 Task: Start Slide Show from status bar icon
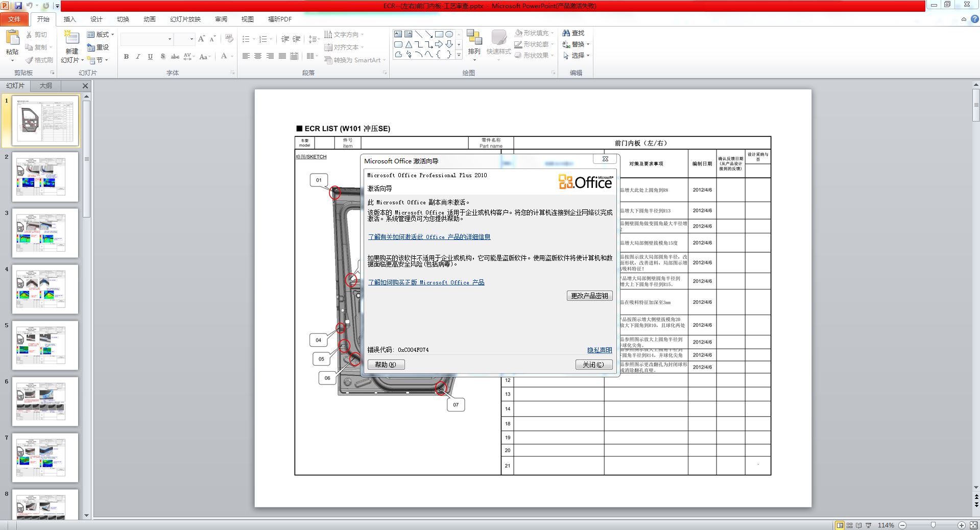point(869,525)
